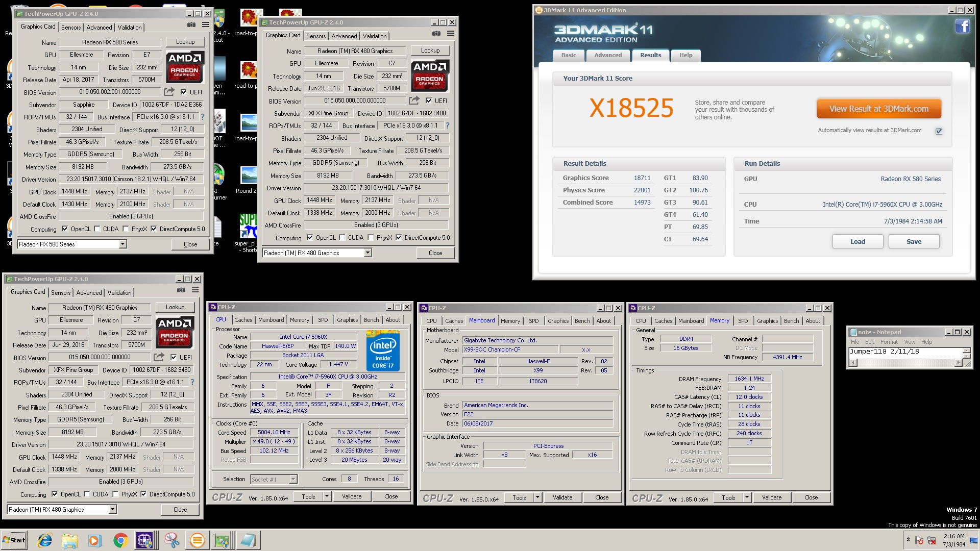
Task: Open Google Chrome from the taskbar
Action: click(x=120, y=540)
